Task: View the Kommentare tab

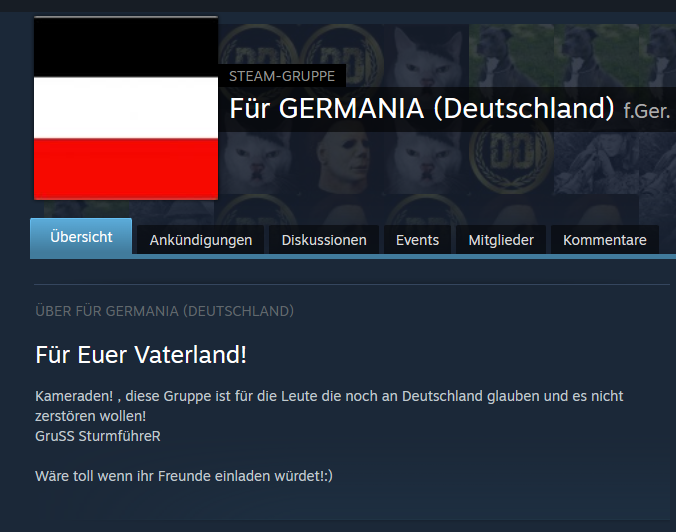Action: (x=605, y=240)
